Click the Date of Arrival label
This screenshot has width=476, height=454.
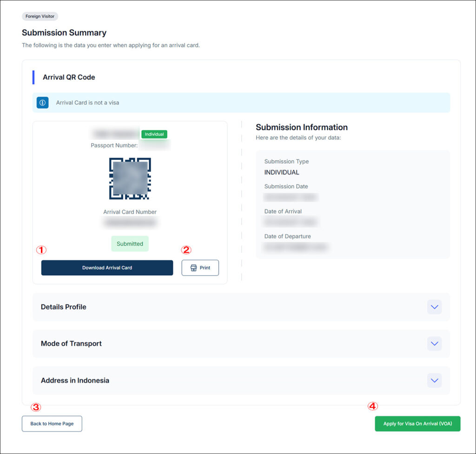point(283,211)
